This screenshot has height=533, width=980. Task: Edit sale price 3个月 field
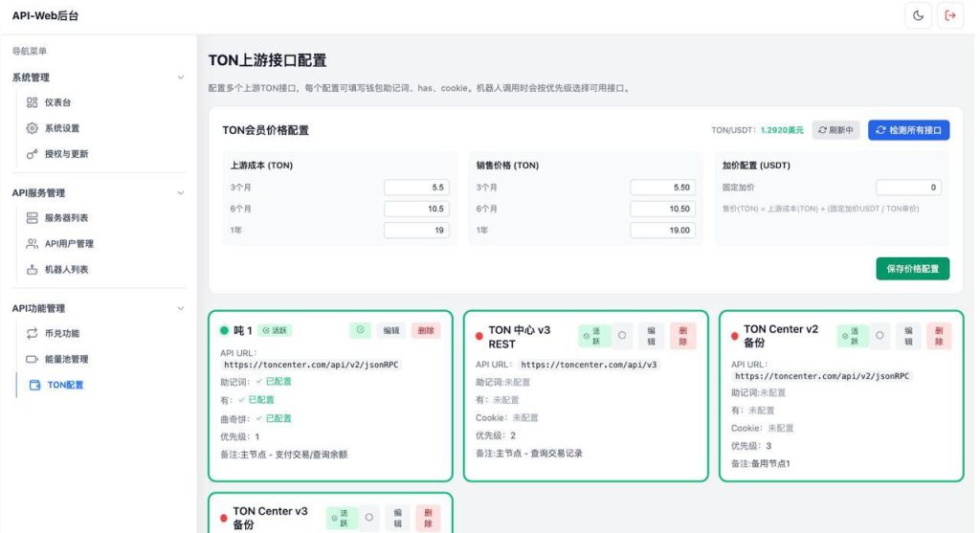click(x=662, y=188)
